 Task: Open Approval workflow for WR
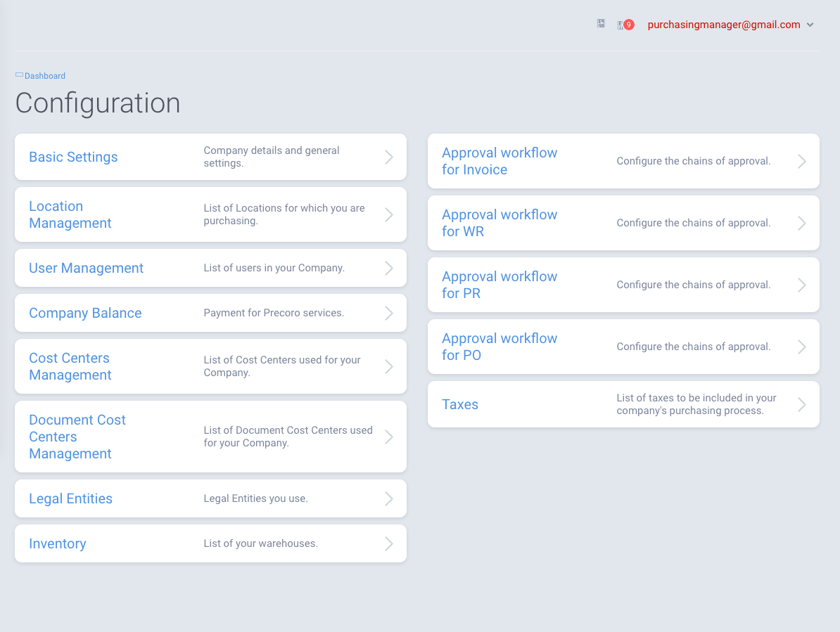pyautogui.click(x=499, y=223)
